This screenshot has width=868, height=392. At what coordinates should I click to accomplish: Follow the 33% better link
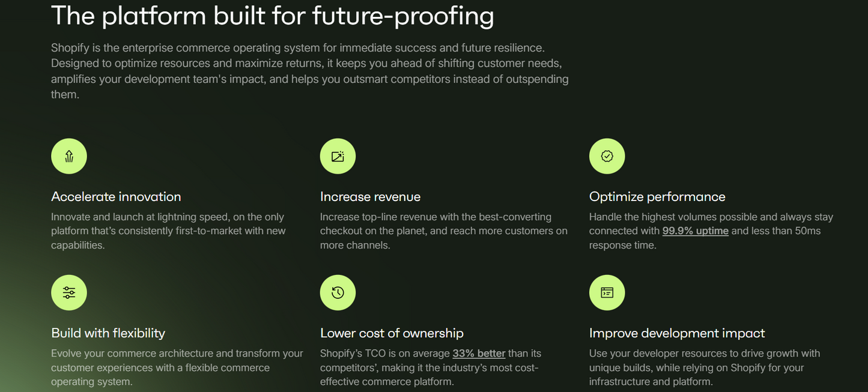[x=479, y=354]
